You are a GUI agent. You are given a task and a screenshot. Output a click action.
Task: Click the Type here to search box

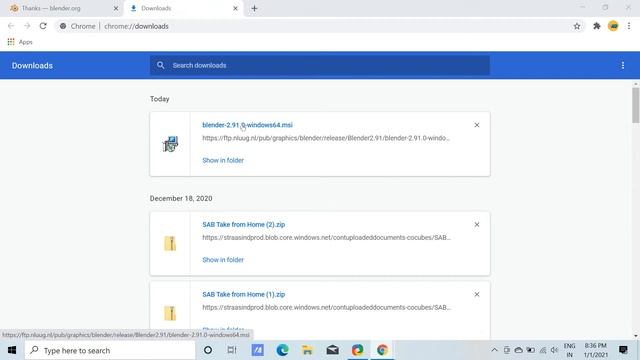(110, 350)
